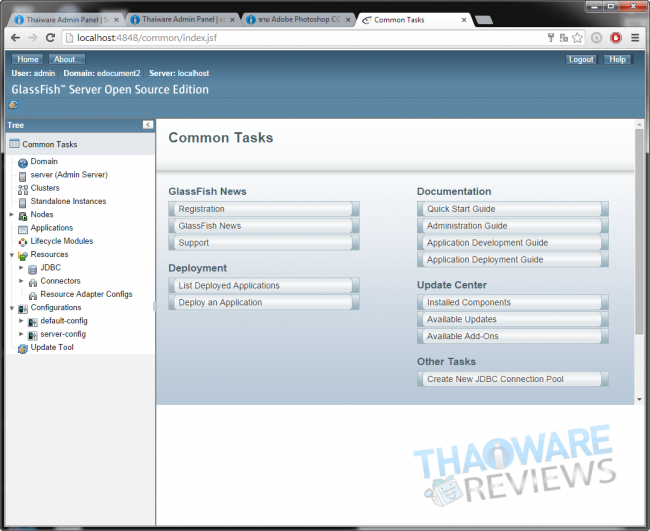Click the server-config icon
The image size is (650, 531).
tap(33, 335)
